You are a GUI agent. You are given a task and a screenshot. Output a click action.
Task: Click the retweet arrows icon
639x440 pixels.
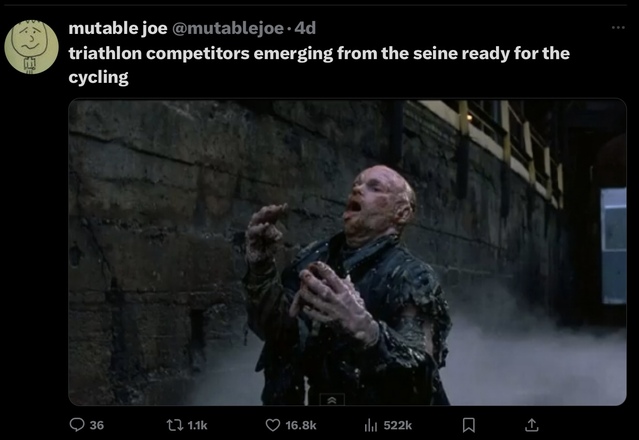(174, 425)
